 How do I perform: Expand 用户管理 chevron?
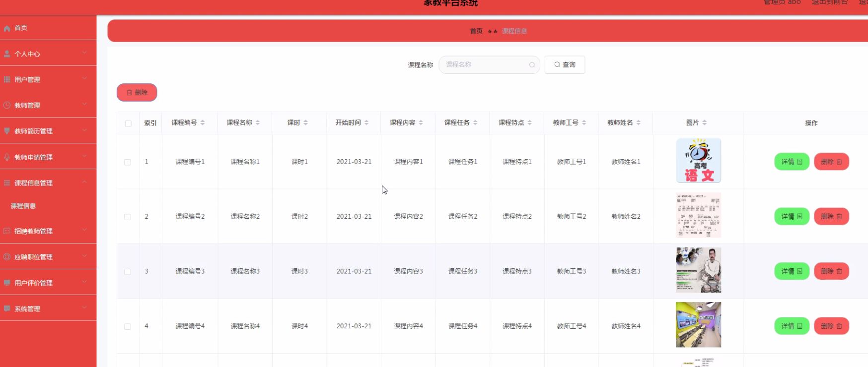84,78
